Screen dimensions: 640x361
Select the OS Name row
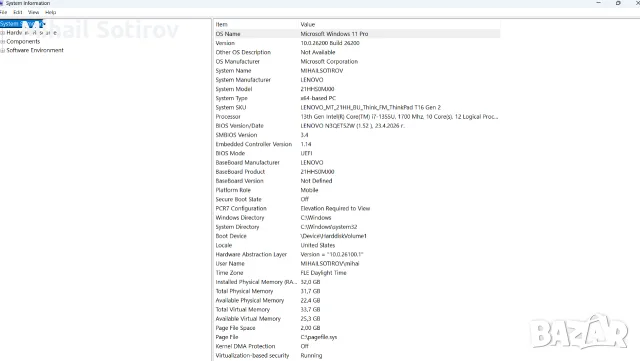pos(357,34)
